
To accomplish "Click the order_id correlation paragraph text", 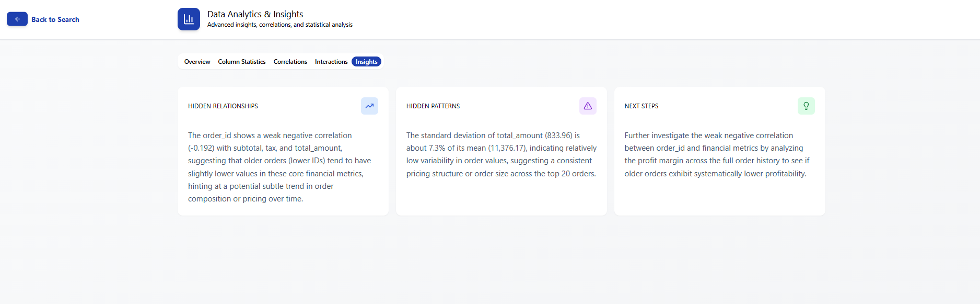I will point(279,167).
